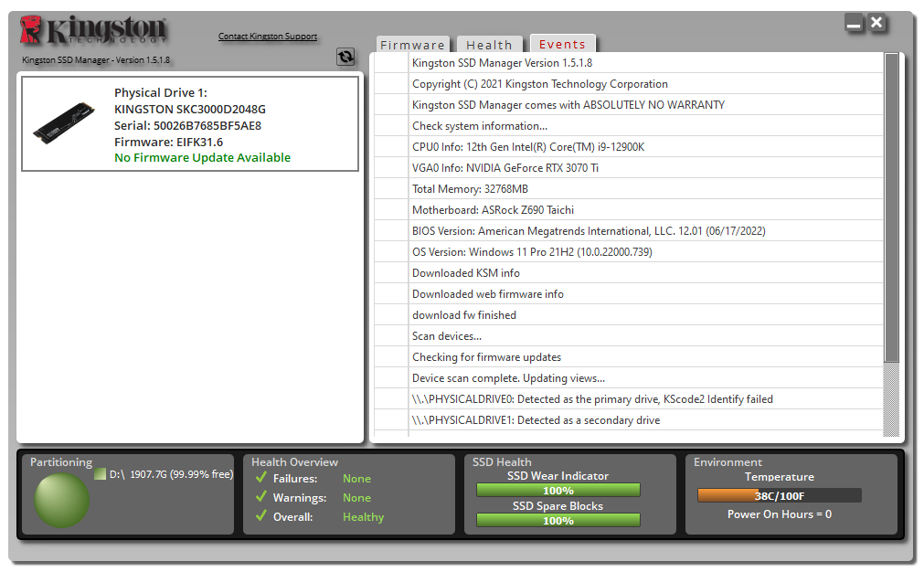Select the PHYSICALDRIVE0 primary drive row
The width and height of the screenshot is (924, 572).
[x=628, y=398]
